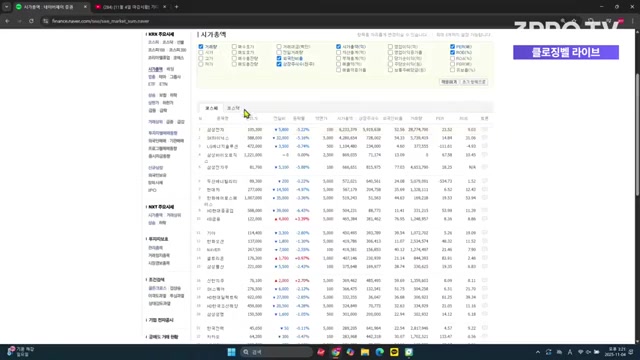Open the 삼성전자 stock link
This screenshot has width=640, height=360.
215,129
